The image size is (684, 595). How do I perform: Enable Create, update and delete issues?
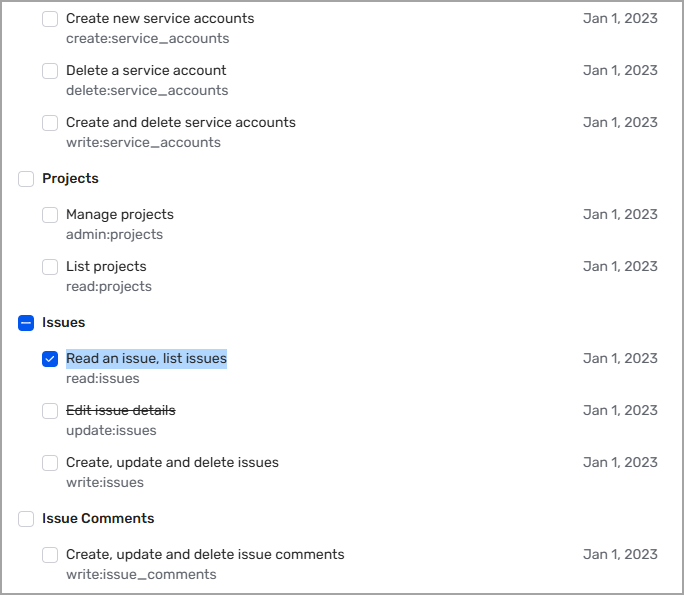pyautogui.click(x=50, y=463)
